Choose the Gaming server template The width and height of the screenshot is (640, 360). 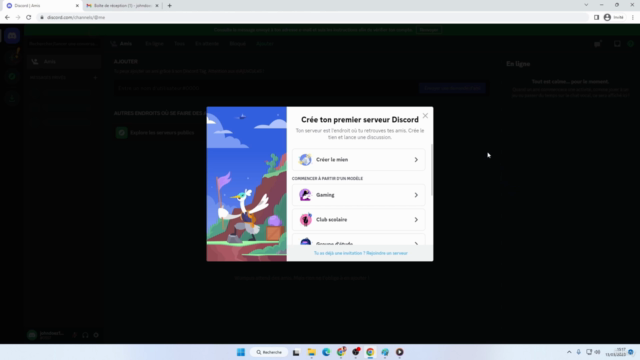(358, 195)
